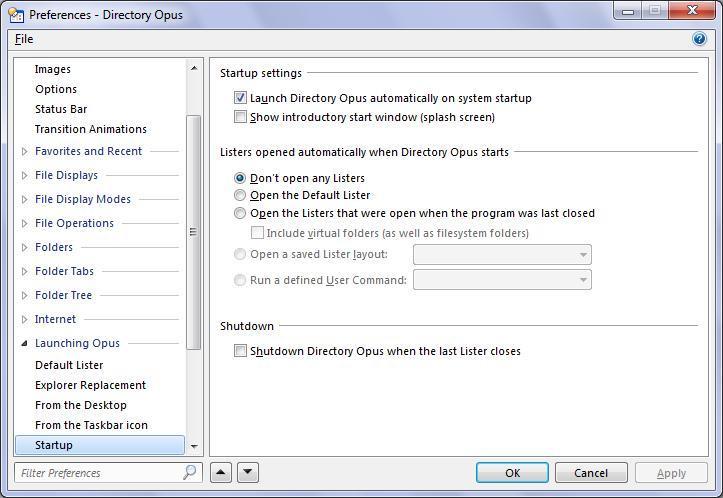
Task: Select the Startup page in the list
Action: click(100, 445)
